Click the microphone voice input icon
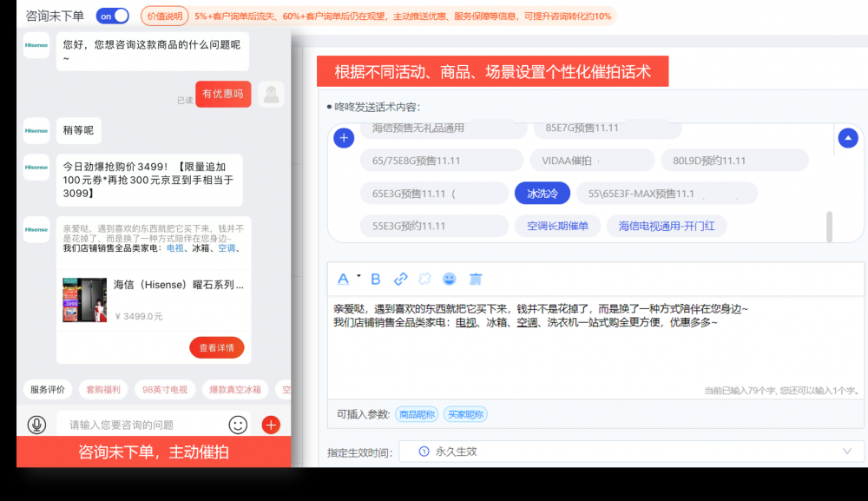Screen dimensions: 868x501 (36, 425)
